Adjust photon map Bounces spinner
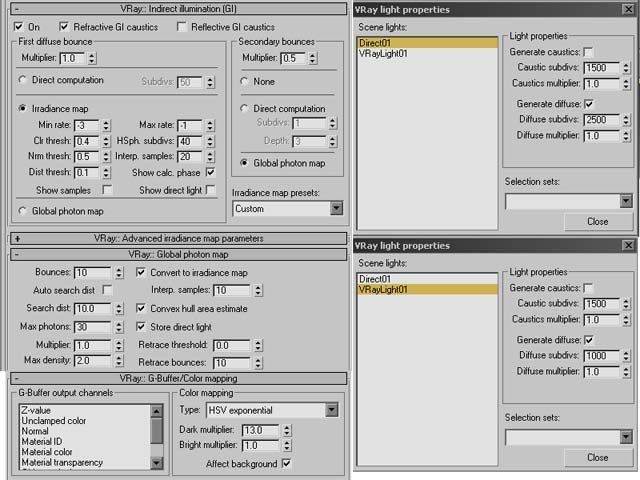This screenshot has height=480, width=640. (x=119, y=272)
